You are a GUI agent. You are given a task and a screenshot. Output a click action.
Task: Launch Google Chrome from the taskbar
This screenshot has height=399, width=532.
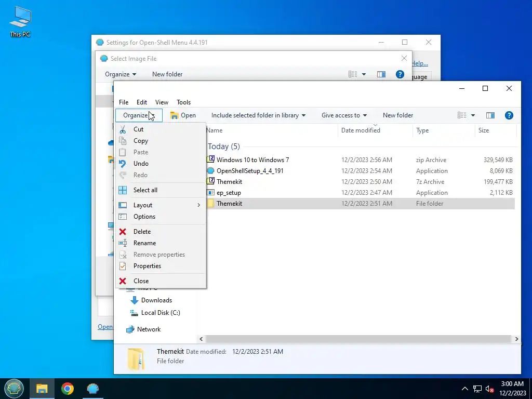click(x=68, y=389)
